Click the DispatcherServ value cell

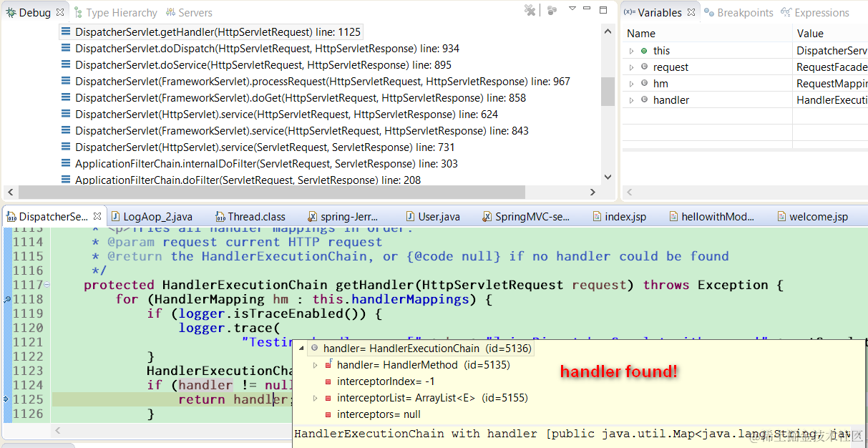coord(832,51)
